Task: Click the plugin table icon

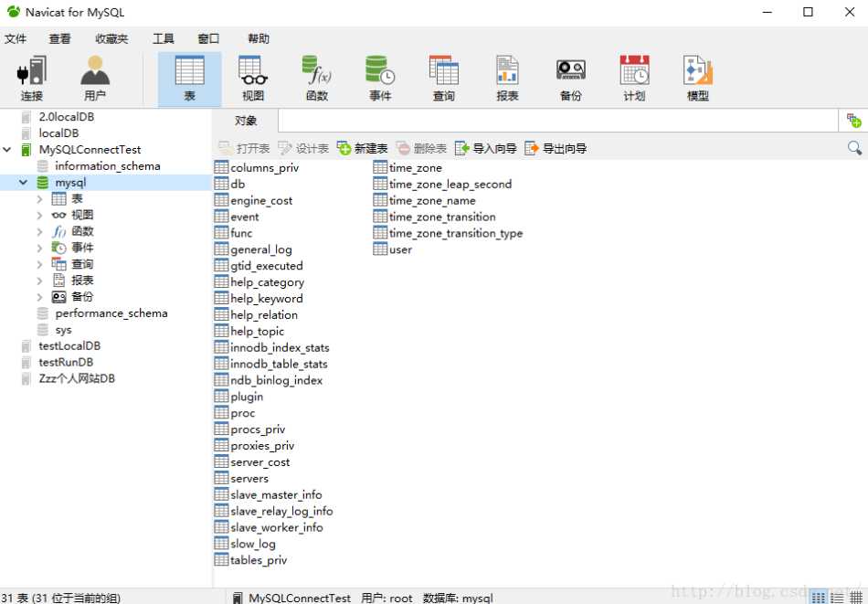Action: coord(221,397)
